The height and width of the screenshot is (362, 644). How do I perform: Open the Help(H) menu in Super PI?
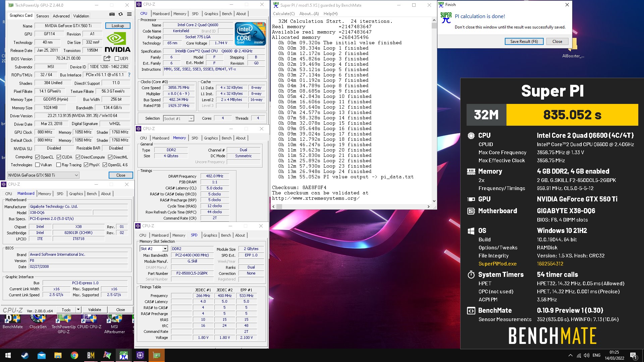[x=331, y=14]
